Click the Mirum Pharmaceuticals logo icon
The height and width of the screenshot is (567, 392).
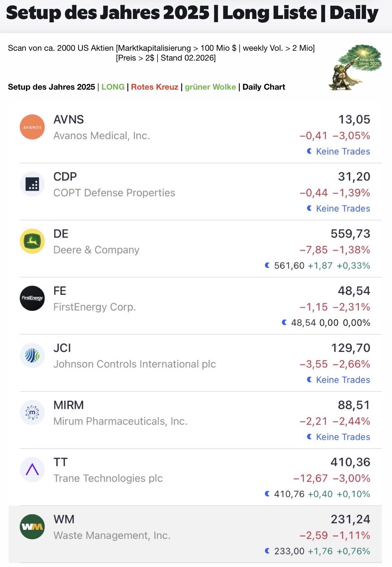32,413
